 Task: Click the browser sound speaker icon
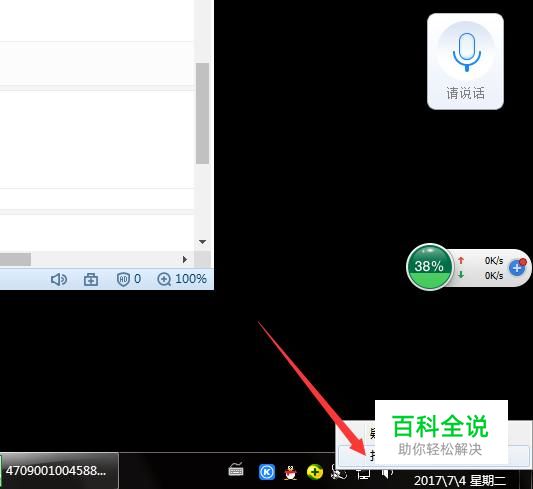59,279
